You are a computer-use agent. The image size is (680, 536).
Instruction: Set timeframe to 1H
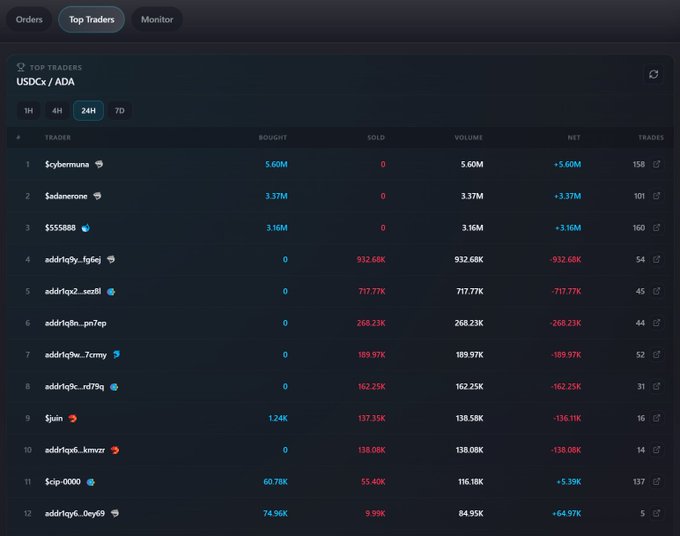(x=29, y=111)
